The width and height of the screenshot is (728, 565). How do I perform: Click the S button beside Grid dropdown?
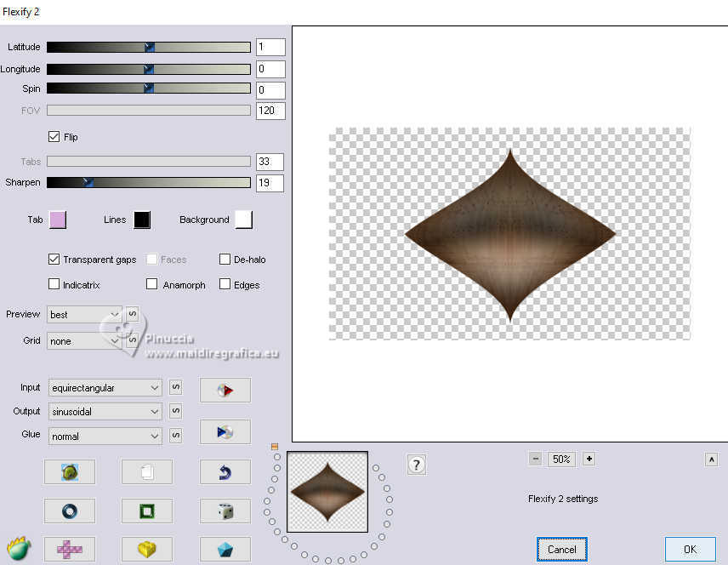click(x=133, y=340)
